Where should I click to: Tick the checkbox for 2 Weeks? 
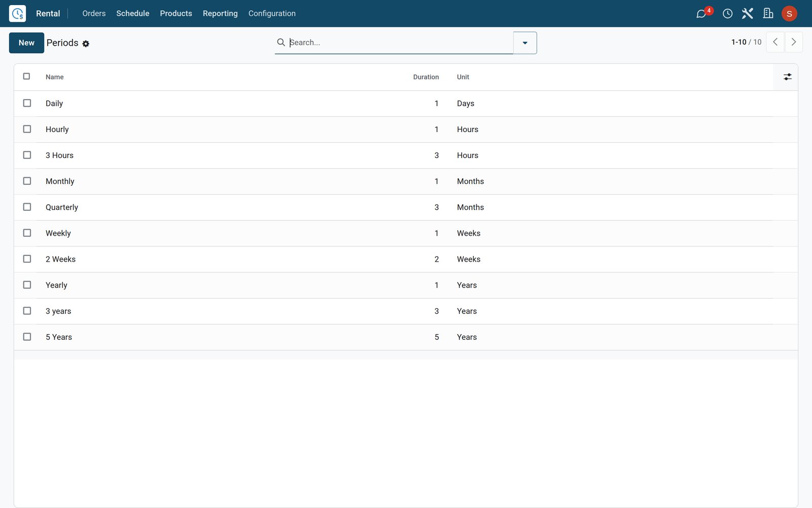27,259
